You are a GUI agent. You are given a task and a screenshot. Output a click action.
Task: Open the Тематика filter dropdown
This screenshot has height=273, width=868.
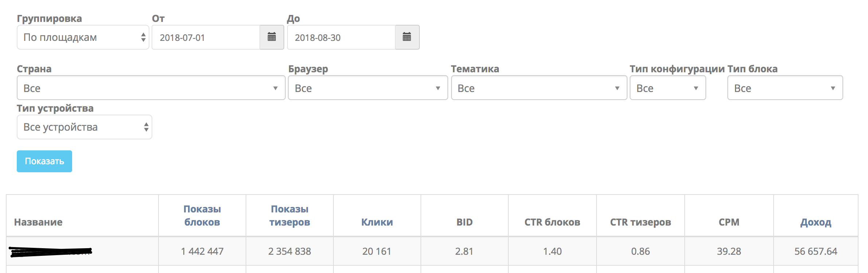[539, 88]
